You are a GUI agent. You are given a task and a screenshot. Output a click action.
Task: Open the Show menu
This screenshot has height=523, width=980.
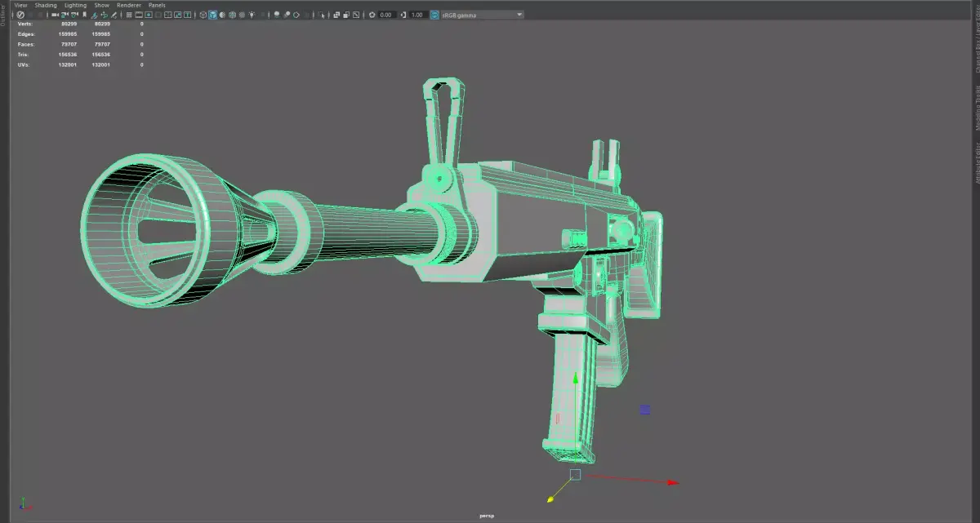pos(101,5)
